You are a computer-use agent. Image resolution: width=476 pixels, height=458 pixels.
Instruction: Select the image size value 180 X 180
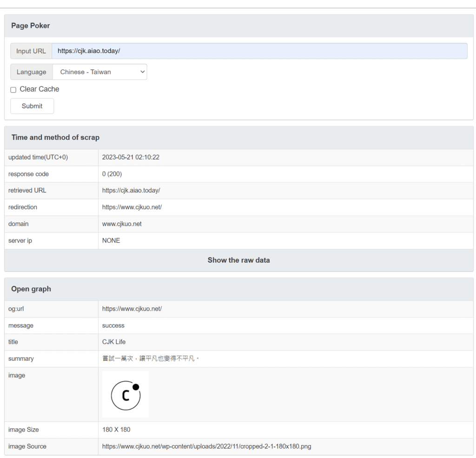point(116,430)
